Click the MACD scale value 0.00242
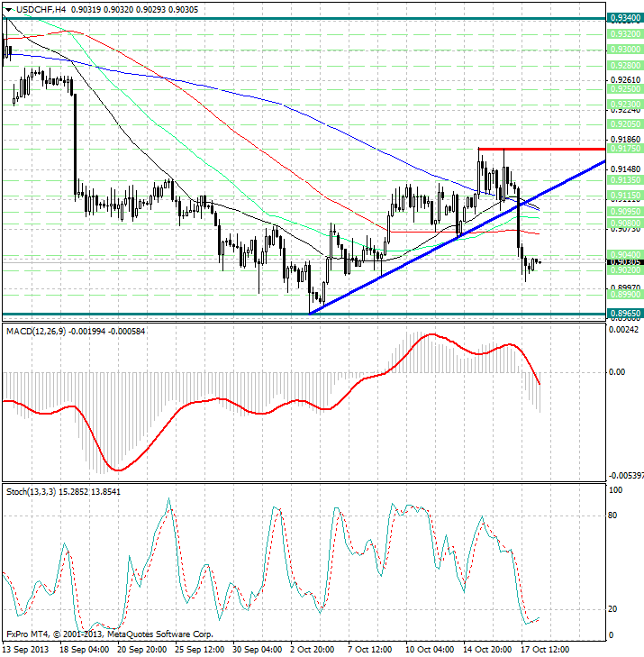 point(624,330)
